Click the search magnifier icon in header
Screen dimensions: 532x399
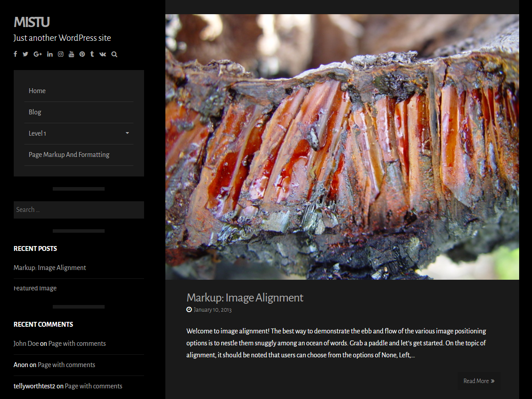114,54
